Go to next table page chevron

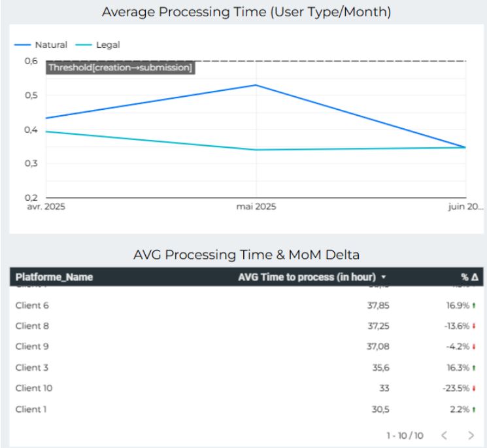pyautogui.click(x=471, y=435)
